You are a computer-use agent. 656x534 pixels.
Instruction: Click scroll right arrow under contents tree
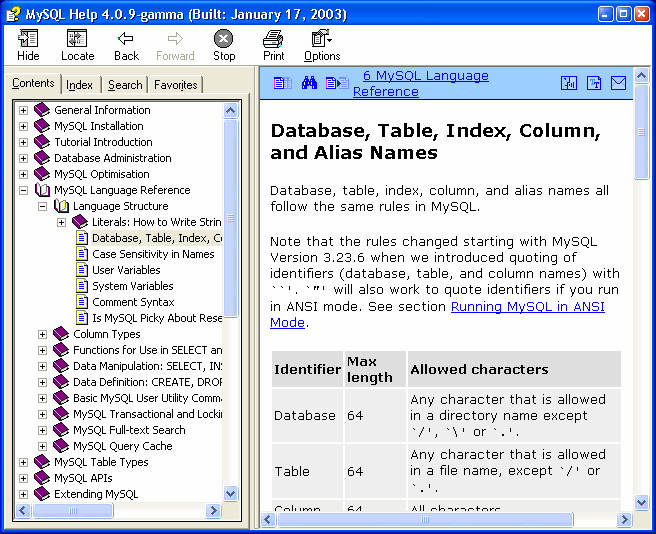click(x=214, y=511)
